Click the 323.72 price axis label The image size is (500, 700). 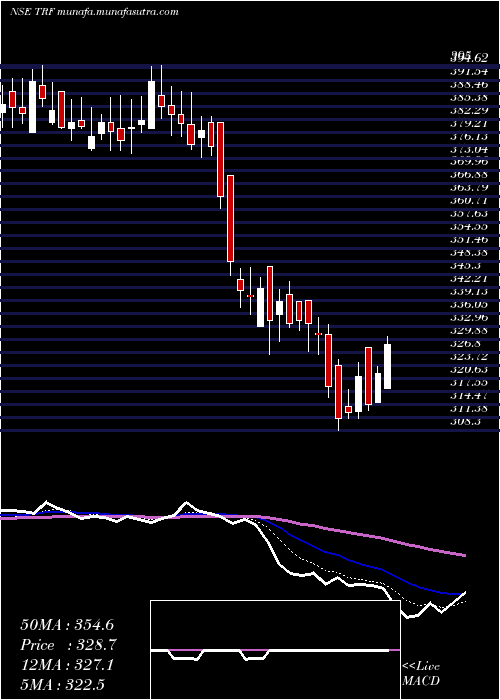pyautogui.click(x=469, y=356)
